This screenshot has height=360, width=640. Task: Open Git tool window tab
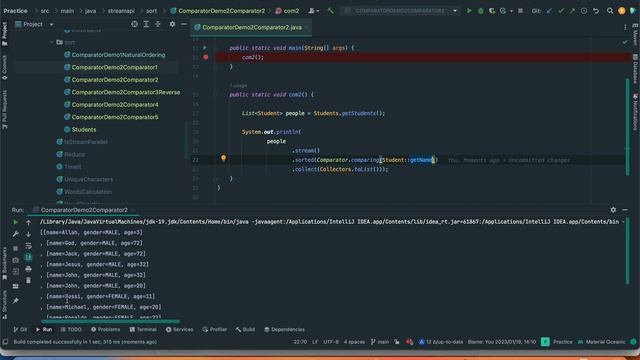(x=20, y=329)
